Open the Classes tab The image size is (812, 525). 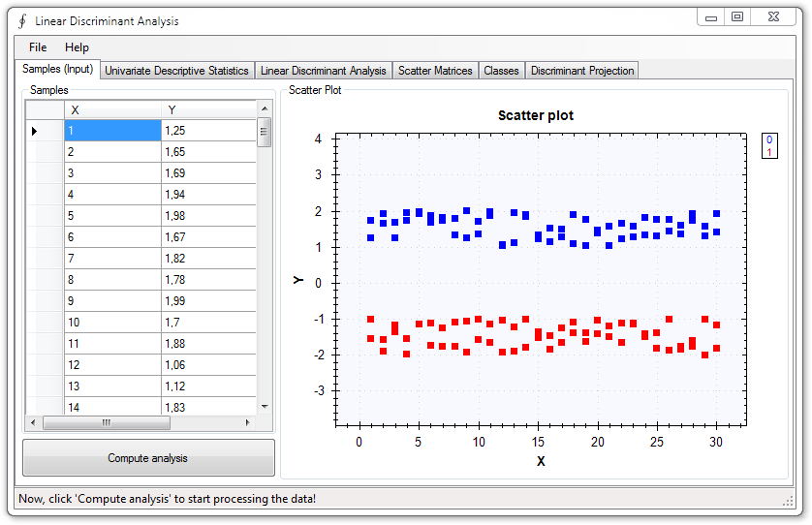point(501,71)
